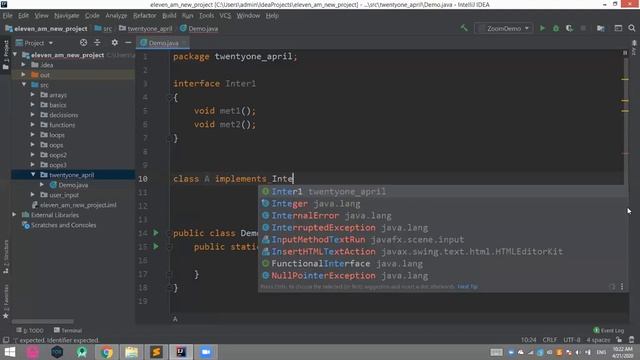This screenshot has width=640, height=360.
Task: Toggle tool window quick access icon bottom-left
Action: click(6, 340)
